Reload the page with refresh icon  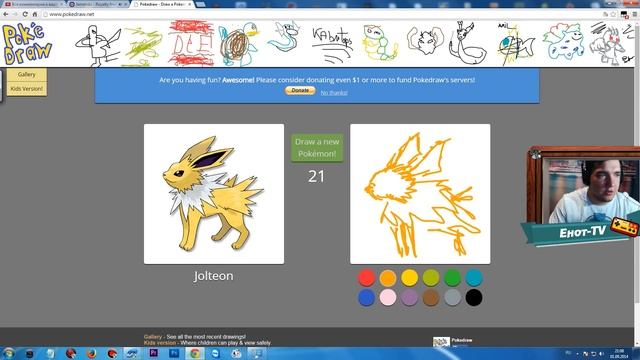[x=25, y=14]
